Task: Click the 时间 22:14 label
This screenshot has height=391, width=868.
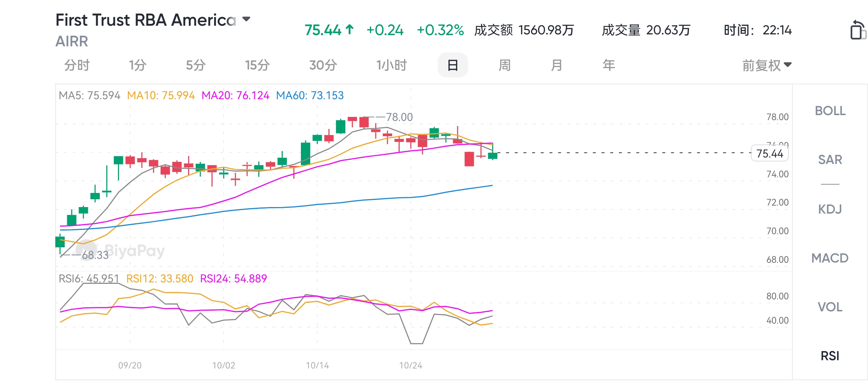Action: [x=758, y=30]
